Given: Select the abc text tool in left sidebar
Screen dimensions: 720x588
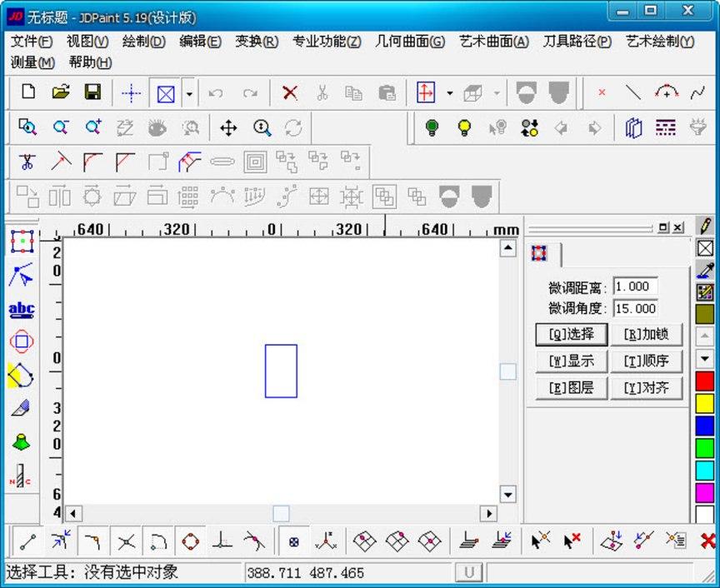Looking at the screenshot, I should click(20, 309).
